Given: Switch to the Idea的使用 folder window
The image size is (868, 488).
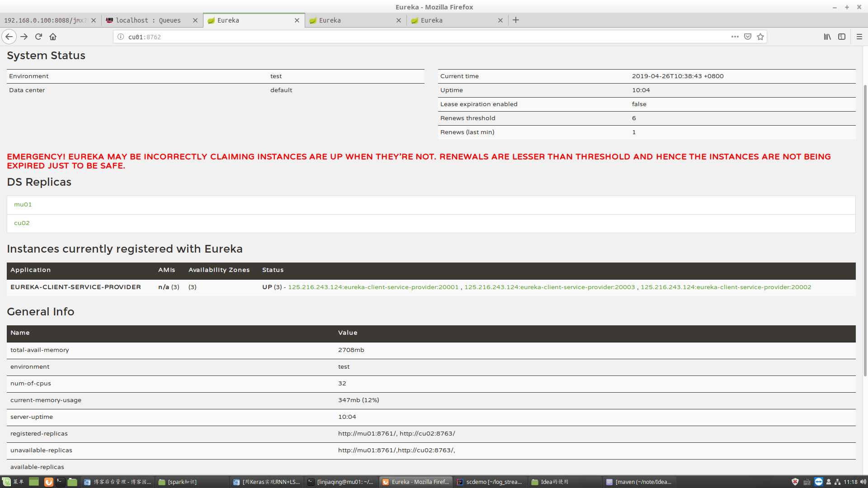Looking at the screenshot, I should pyautogui.click(x=564, y=482).
